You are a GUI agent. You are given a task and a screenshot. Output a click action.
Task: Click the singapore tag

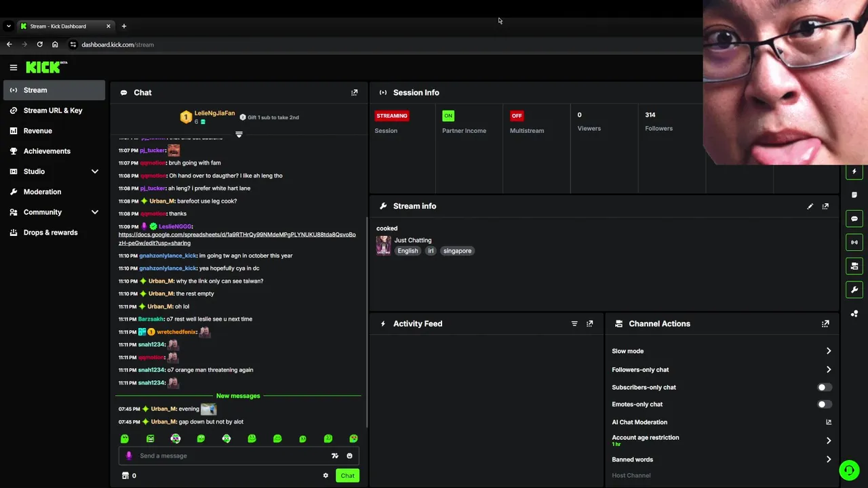click(457, 251)
